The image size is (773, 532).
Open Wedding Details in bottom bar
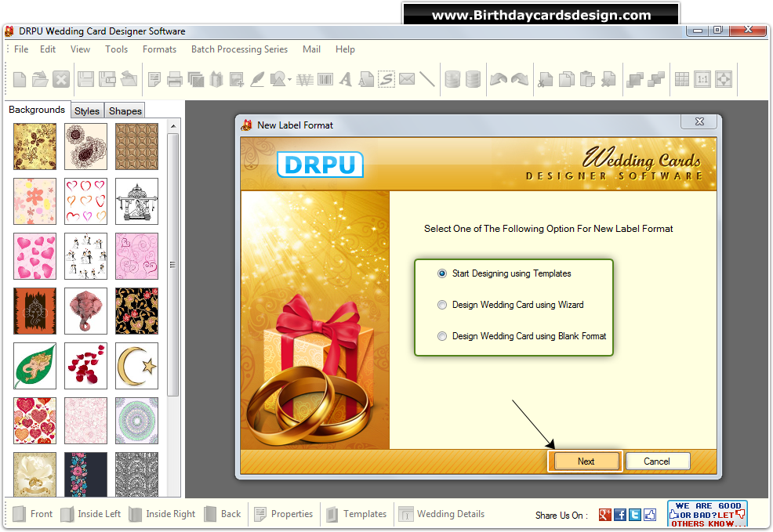point(441,514)
